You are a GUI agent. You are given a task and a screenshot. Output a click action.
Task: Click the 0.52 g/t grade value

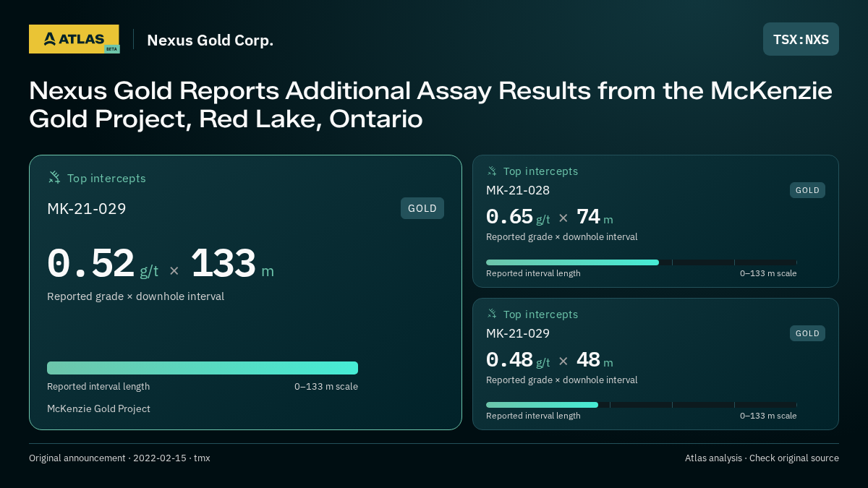click(x=103, y=264)
